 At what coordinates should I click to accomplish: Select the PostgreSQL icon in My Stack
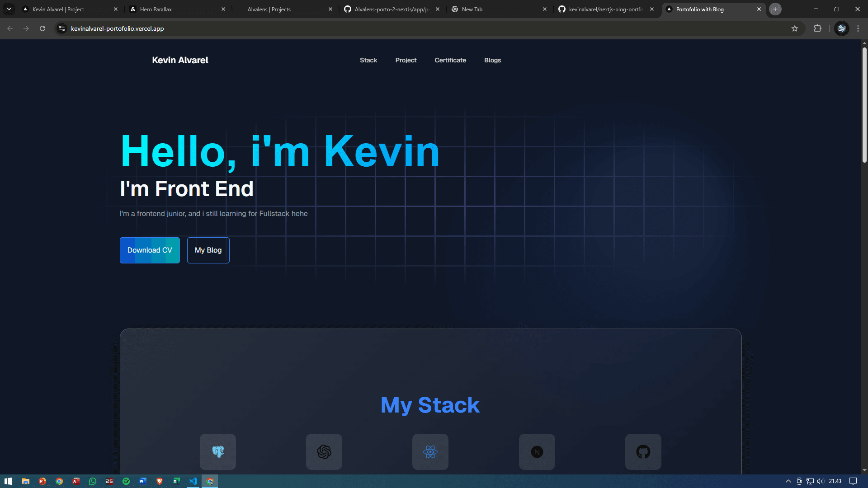pyautogui.click(x=218, y=451)
